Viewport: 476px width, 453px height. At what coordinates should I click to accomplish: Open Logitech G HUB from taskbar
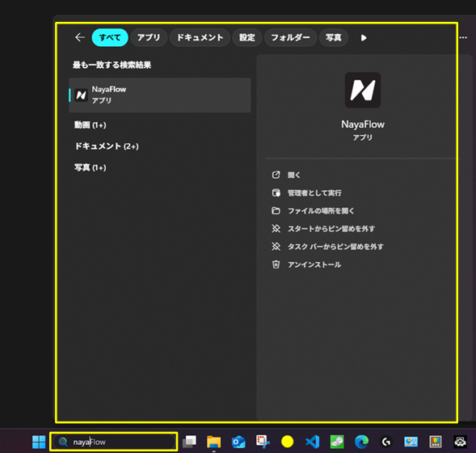pyautogui.click(x=386, y=442)
